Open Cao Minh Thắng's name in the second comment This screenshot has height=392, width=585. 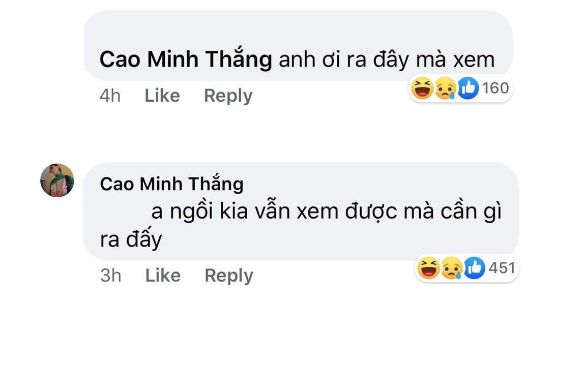point(171,184)
